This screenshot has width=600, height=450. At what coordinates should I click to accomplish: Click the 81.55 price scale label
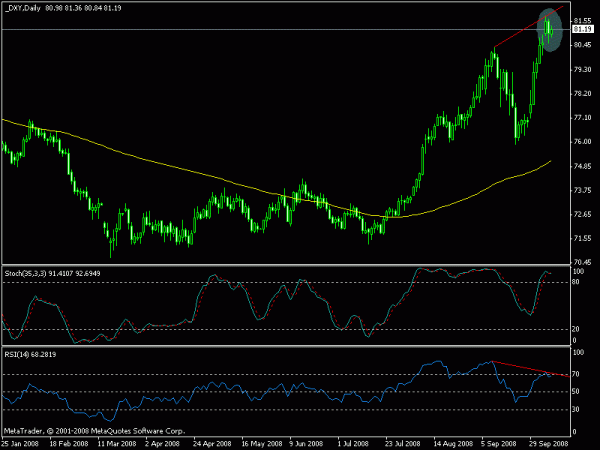pyautogui.click(x=582, y=21)
